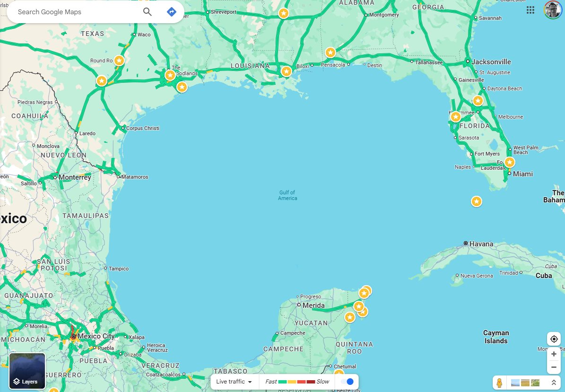Select the Cayman Islands label
This screenshot has width=565, height=392.
tap(496, 337)
